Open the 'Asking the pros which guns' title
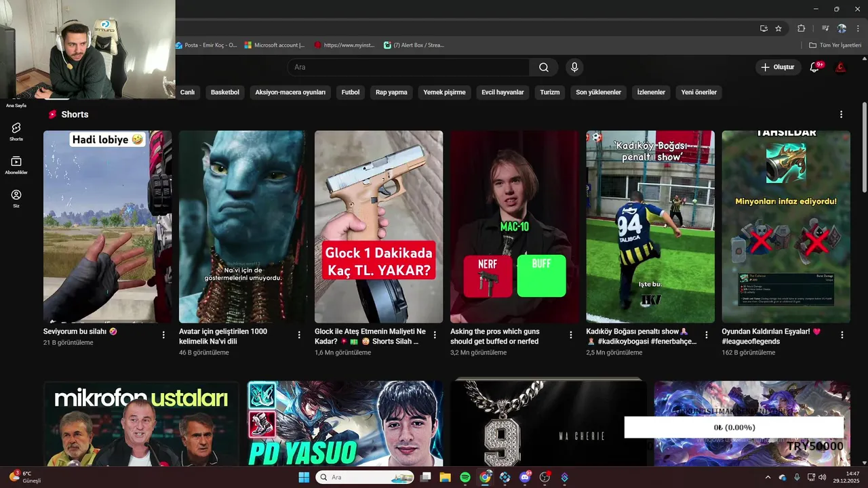The height and width of the screenshot is (488, 868). [494, 336]
